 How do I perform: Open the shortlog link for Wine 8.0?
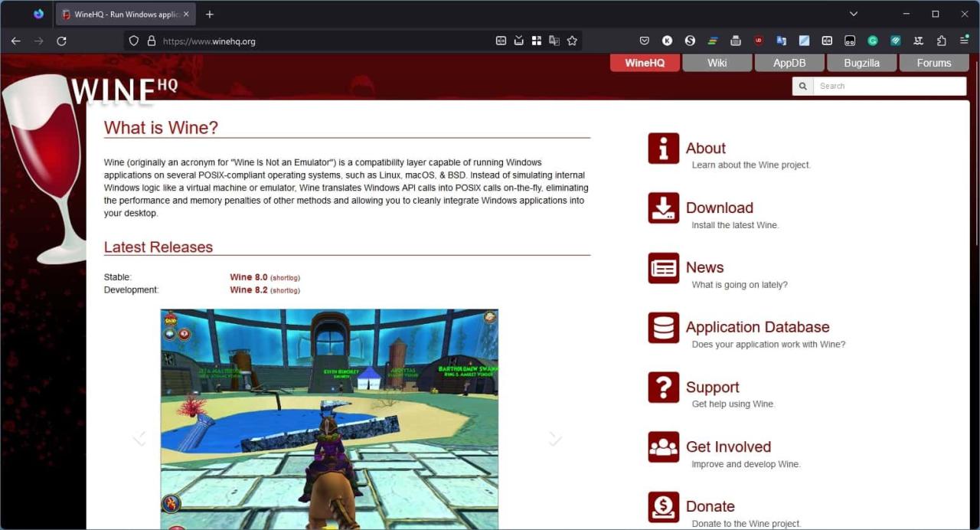coord(286,278)
